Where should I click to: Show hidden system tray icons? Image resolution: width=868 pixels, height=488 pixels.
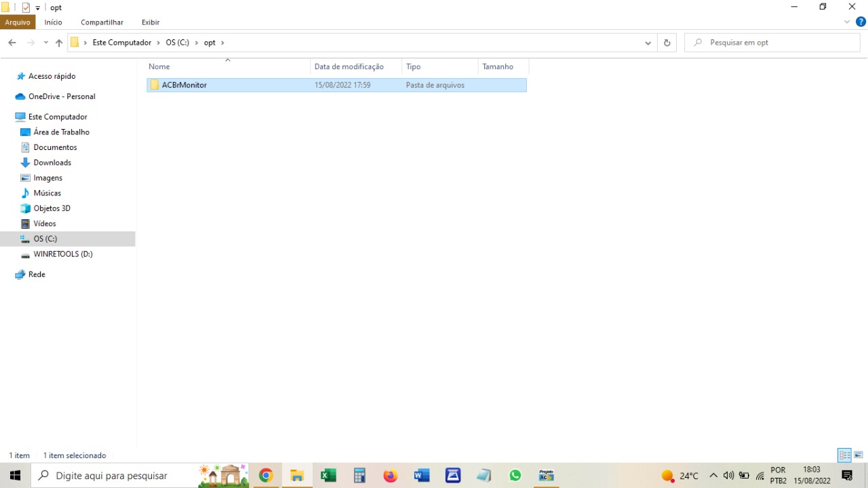(713, 476)
